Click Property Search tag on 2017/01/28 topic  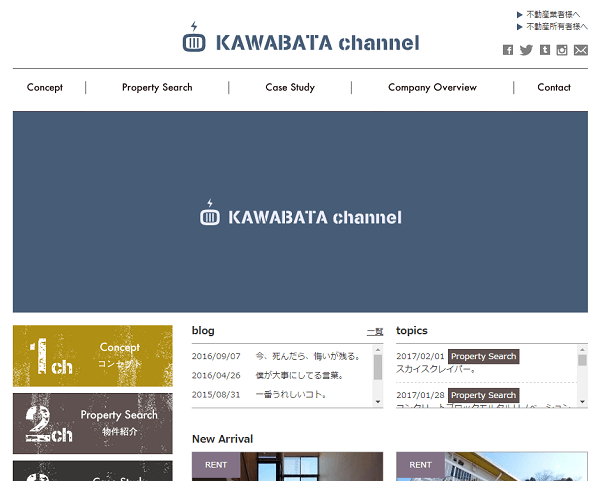pos(484,395)
